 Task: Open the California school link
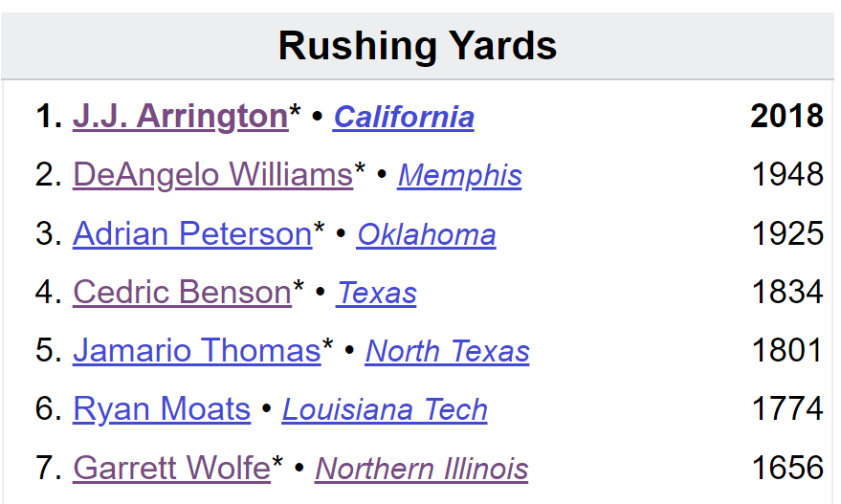pyautogui.click(x=404, y=117)
